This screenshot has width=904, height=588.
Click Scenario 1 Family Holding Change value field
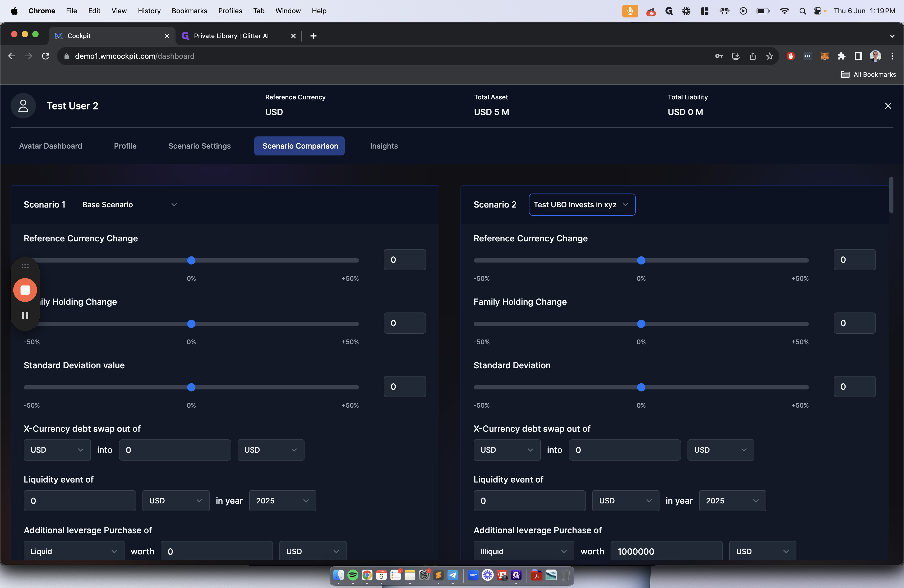(405, 323)
